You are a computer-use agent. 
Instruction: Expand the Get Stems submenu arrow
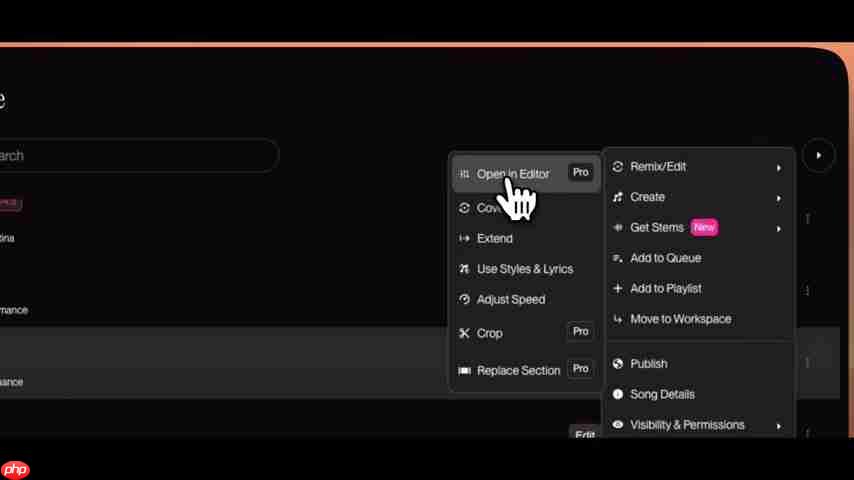(779, 229)
